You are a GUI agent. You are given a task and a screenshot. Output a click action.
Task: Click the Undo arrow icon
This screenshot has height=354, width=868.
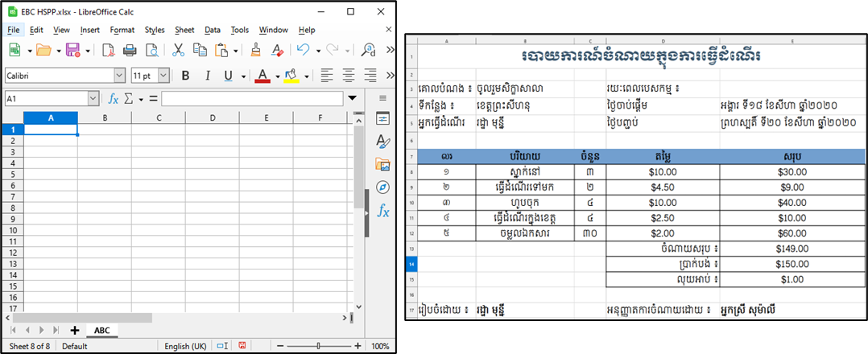303,50
